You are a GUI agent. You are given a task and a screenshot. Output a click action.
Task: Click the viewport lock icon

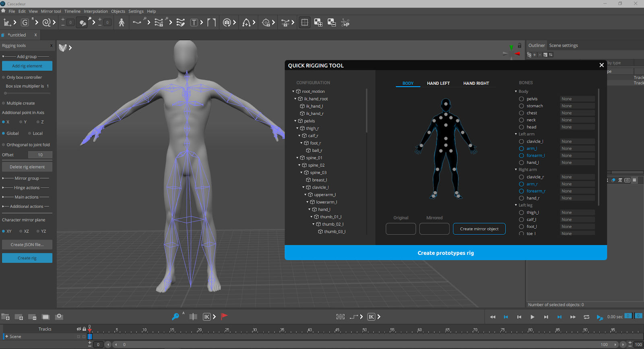[x=519, y=45]
